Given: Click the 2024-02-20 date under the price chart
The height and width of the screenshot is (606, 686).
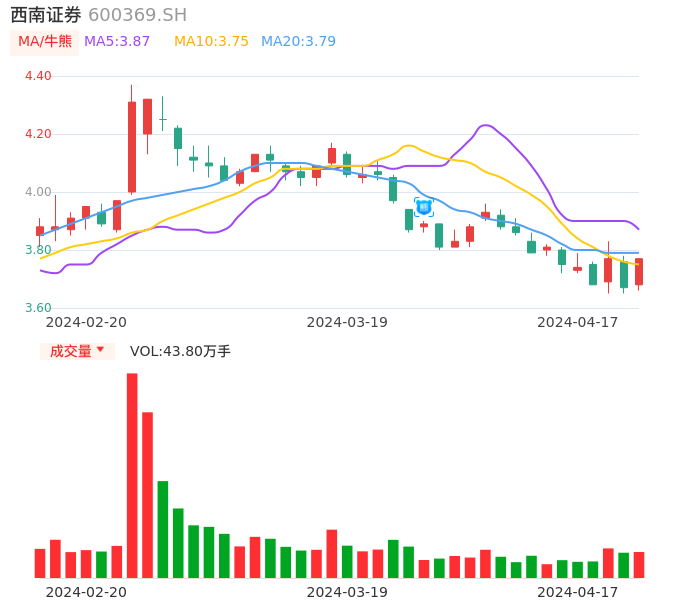Looking at the screenshot, I should point(86,322).
